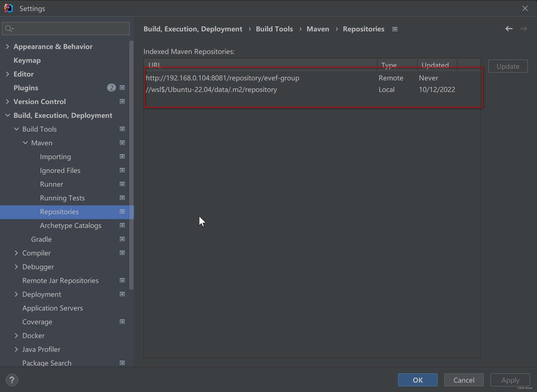Viewport: 537px width, 392px height.
Task: Click Cancel to discard changes
Action: pos(464,380)
